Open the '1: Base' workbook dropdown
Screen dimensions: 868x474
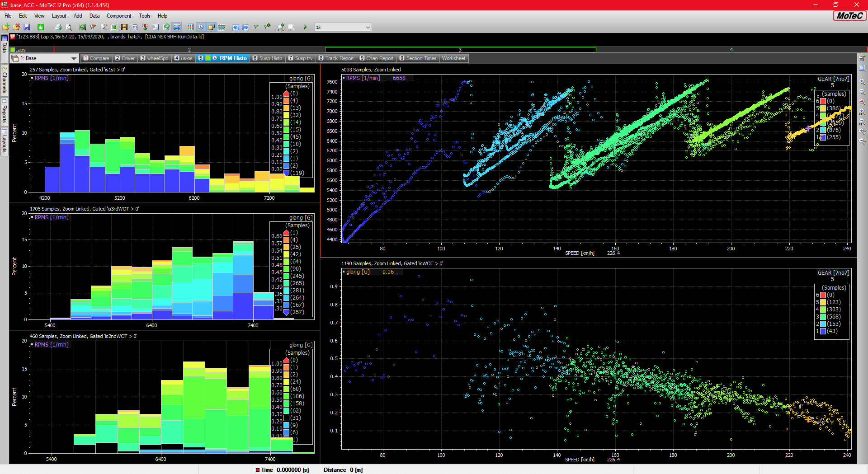point(75,58)
